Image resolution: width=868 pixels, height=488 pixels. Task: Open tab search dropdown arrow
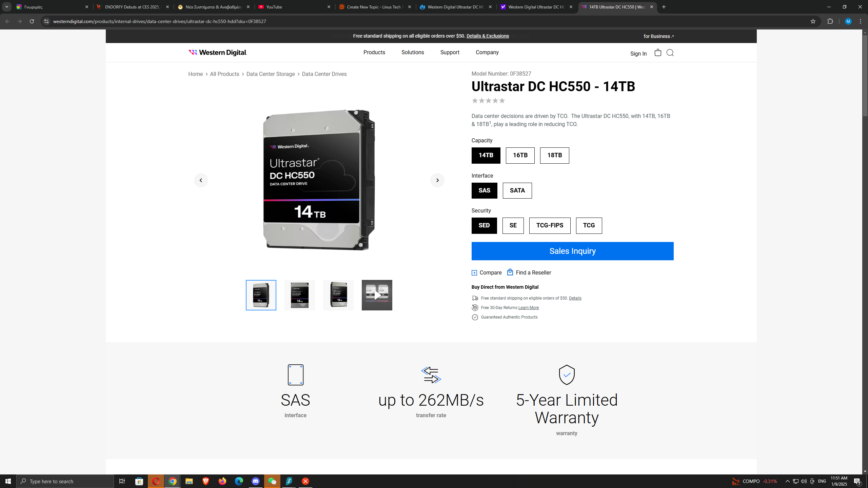[7, 7]
